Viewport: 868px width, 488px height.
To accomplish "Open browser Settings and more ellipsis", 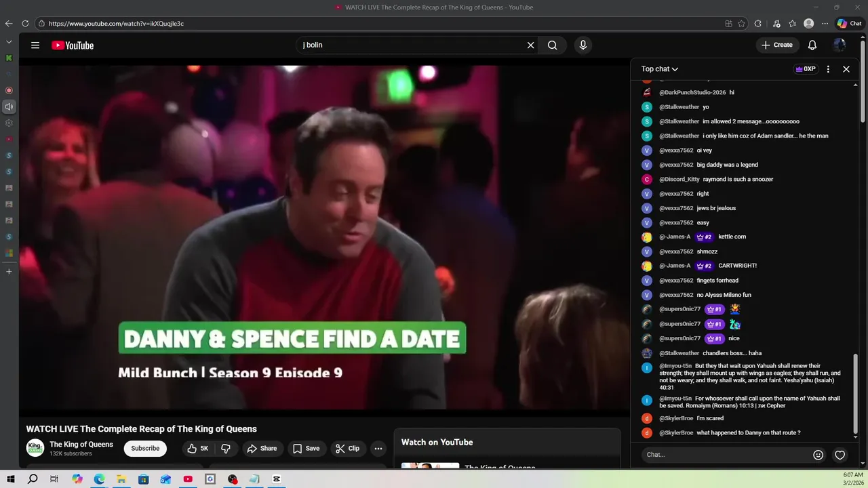I will click(825, 24).
